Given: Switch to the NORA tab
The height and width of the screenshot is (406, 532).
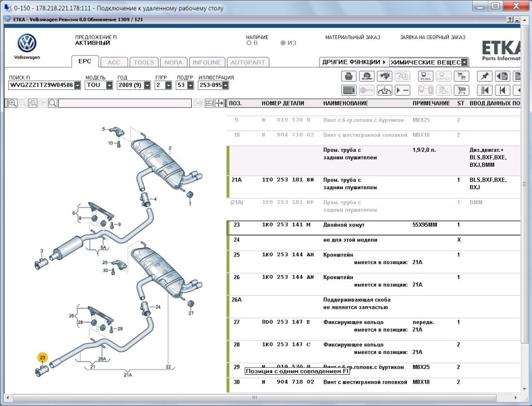Looking at the screenshot, I should click(174, 62).
